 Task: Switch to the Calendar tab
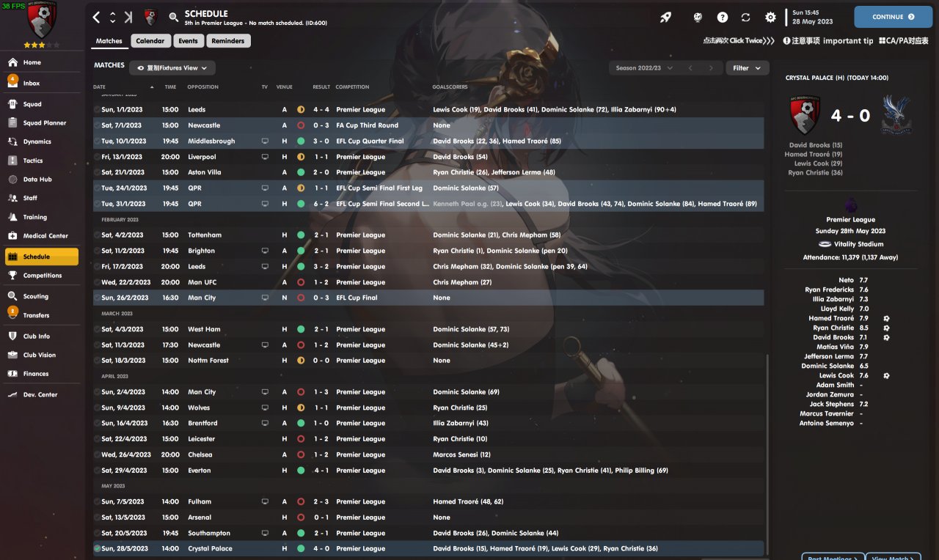click(x=150, y=41)
